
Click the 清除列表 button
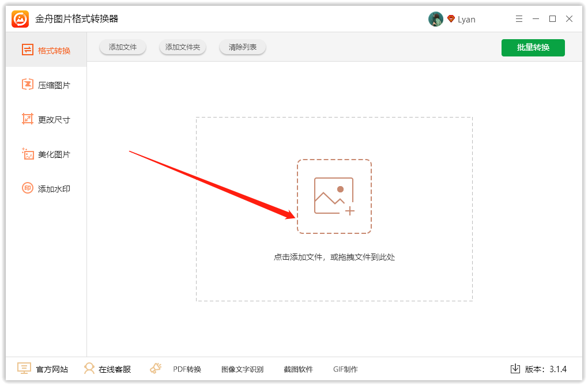(243, 47)
